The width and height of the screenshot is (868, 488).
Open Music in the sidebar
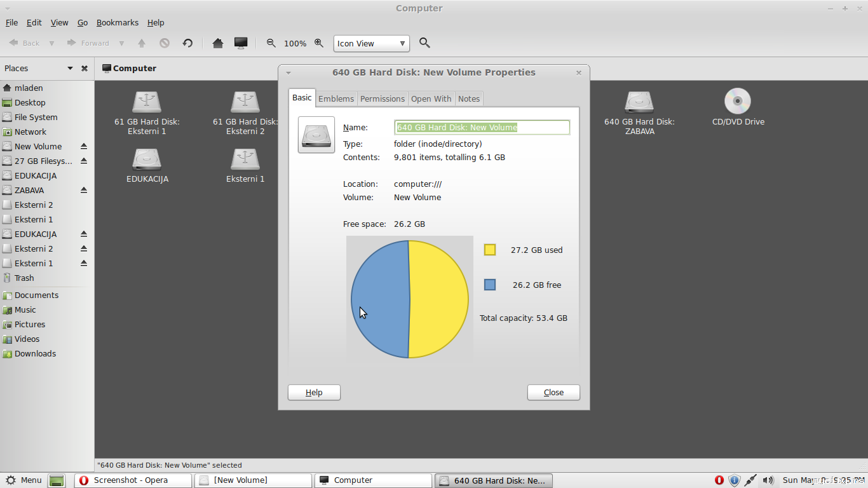coord(25,310)
